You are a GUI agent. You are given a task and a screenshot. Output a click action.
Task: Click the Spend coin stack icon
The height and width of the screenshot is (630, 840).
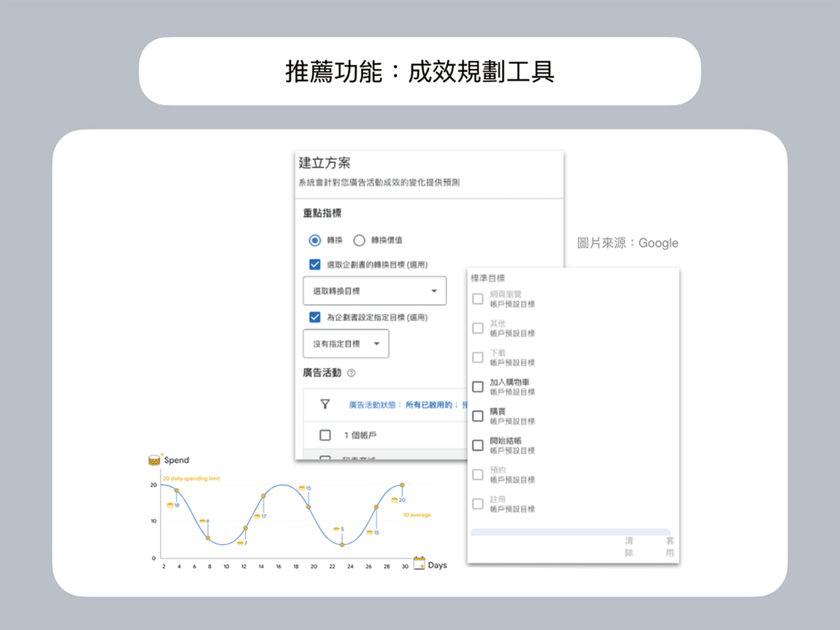pyautogui.click(x=154, y=460)
